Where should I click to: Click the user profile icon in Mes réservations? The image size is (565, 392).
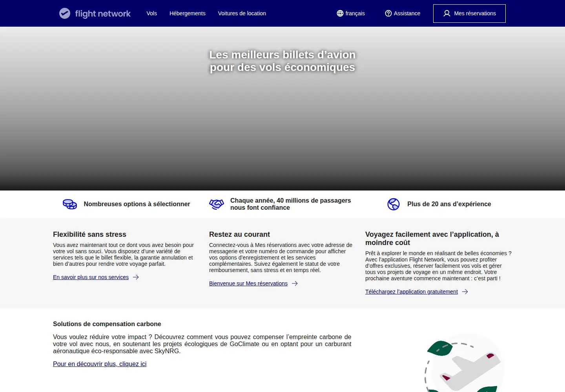(x=447, y=13)
